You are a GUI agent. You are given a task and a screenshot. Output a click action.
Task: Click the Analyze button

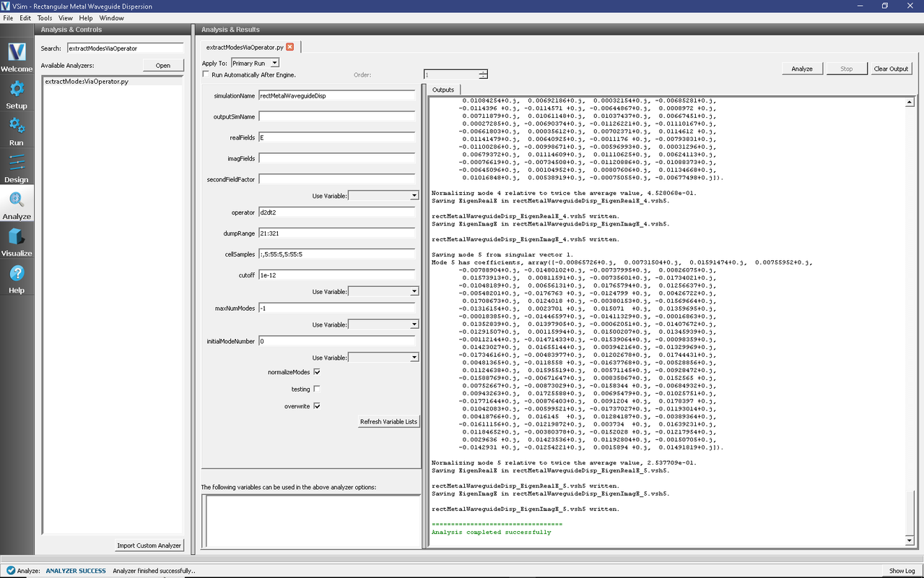[802, 69]
